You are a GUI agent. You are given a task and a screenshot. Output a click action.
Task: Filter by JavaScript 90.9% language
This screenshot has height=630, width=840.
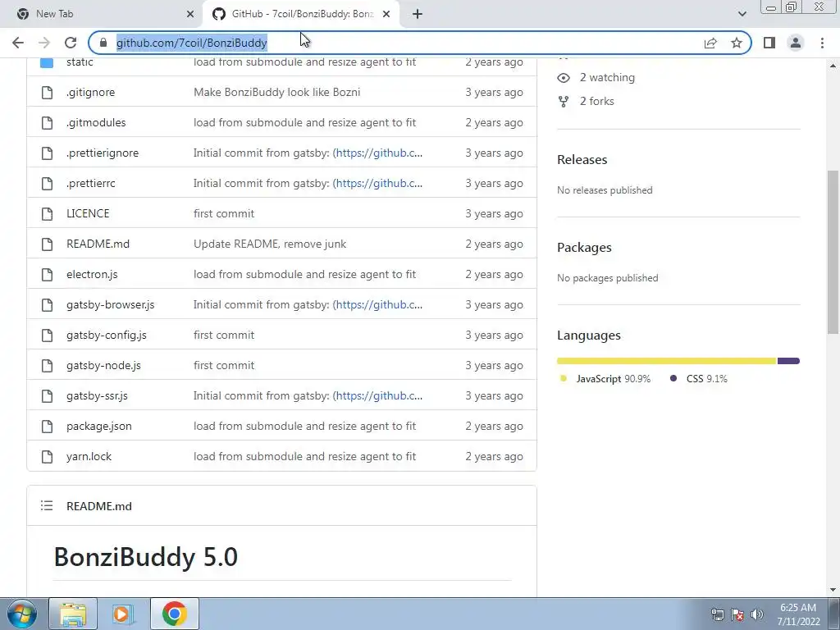[605, 379]
